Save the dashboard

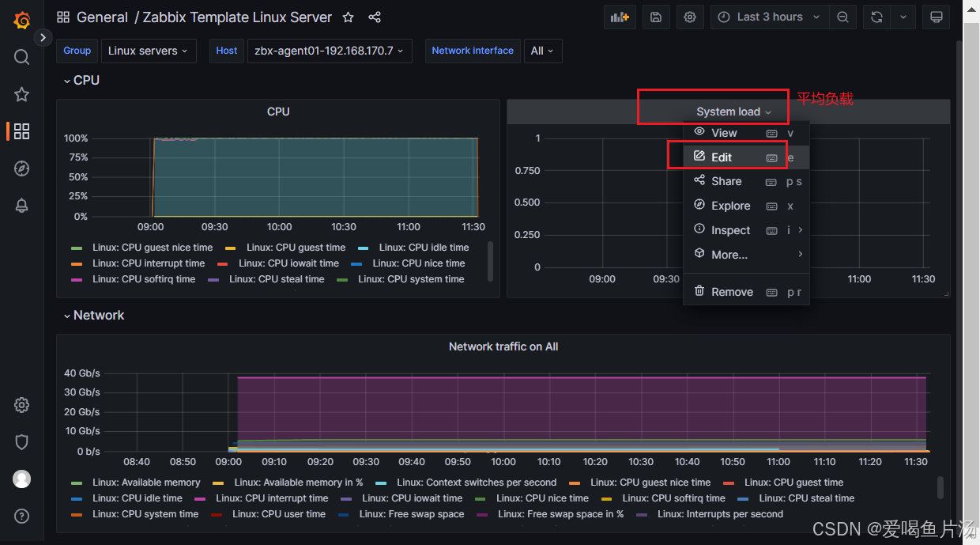[x=656, y=17]
